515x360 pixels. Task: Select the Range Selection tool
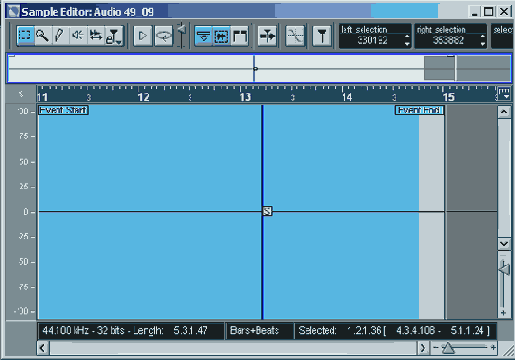[x=25, y=35]
